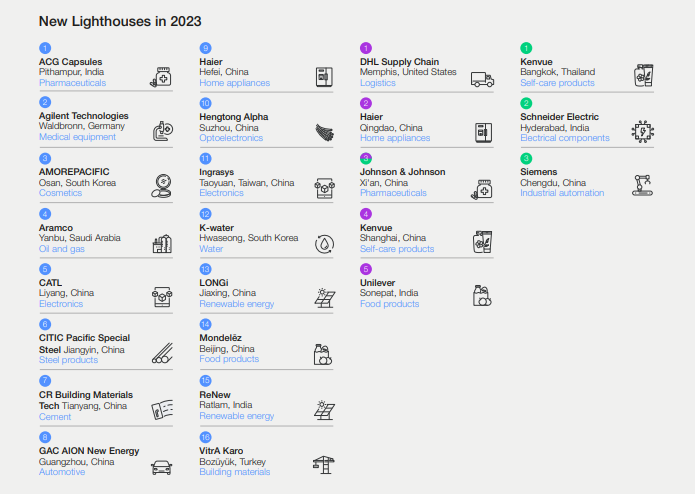Click the self-care icon beside Kenvue Shanghai
The height and width of the screenshot is (494, 695).
(482, 242)
